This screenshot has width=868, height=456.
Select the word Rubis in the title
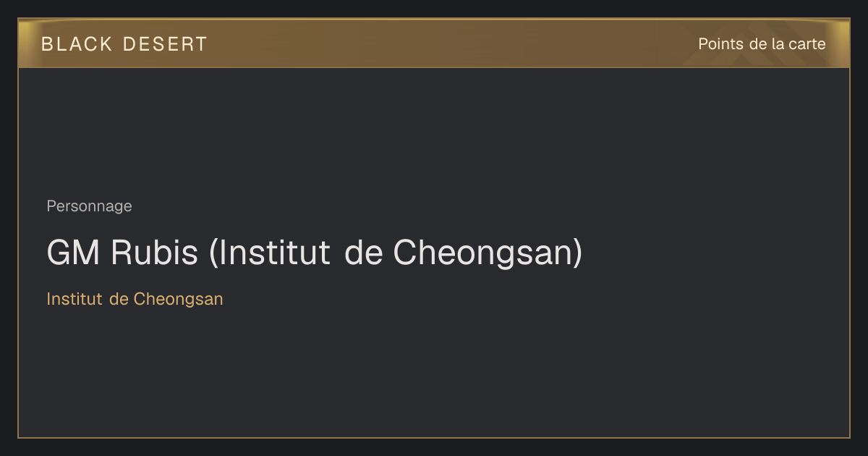click(154, 253)
